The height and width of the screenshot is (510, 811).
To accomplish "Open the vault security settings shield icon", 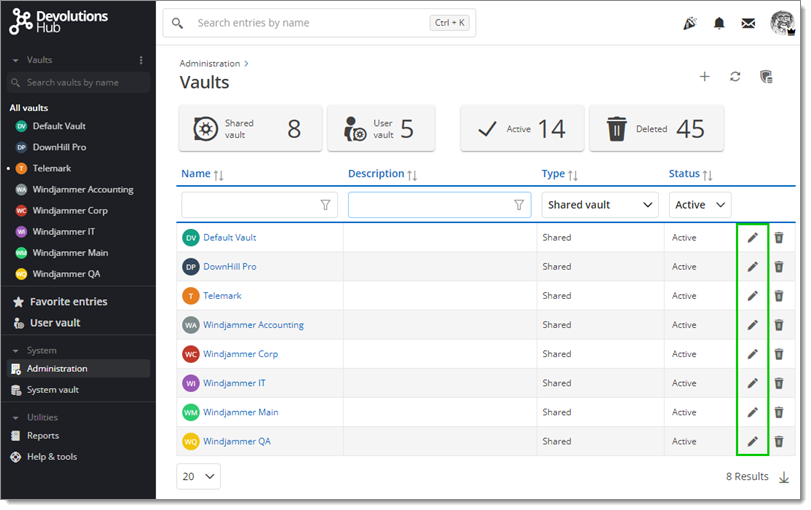I will pos(766,77).
